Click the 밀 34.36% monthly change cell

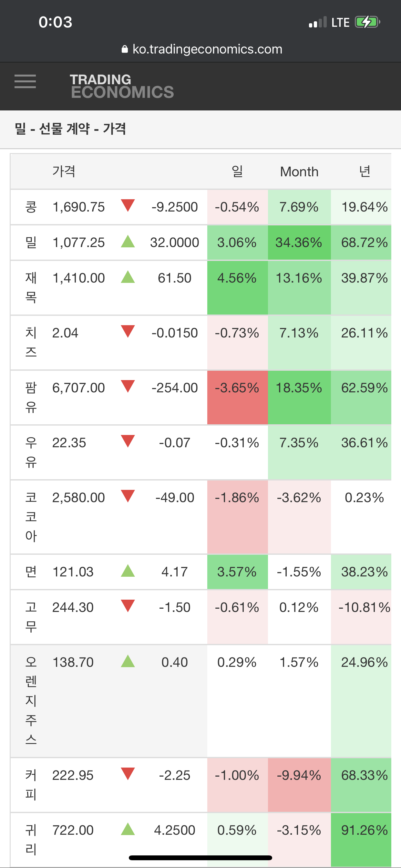coord(299,243)
